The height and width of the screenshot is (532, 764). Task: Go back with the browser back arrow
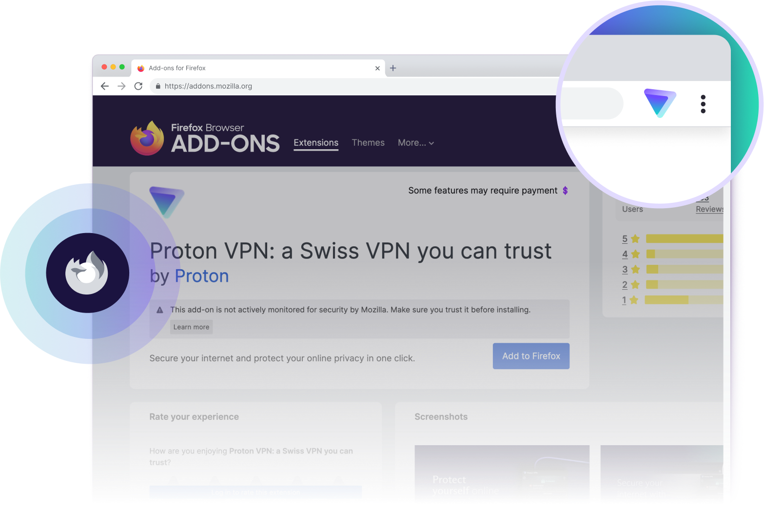104,86
